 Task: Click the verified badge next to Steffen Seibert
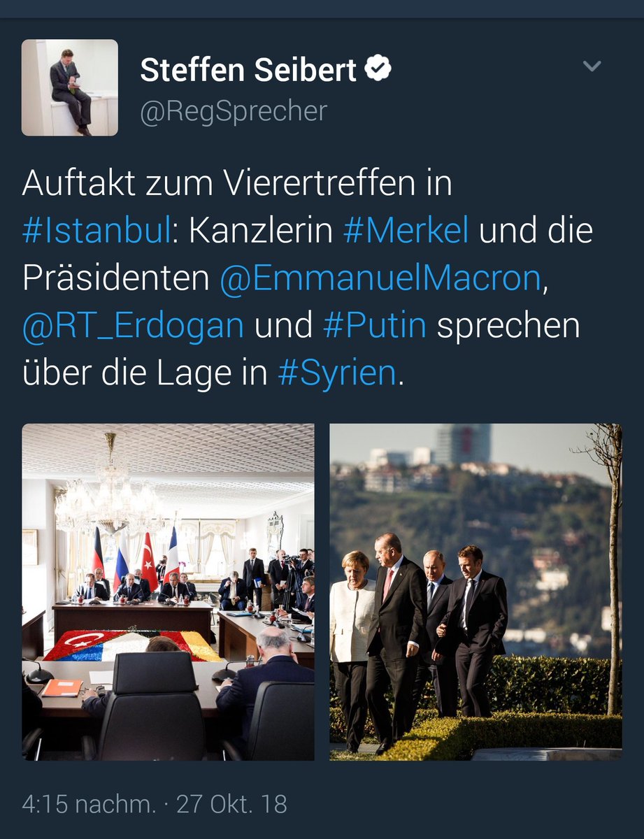tap(378, 69)
